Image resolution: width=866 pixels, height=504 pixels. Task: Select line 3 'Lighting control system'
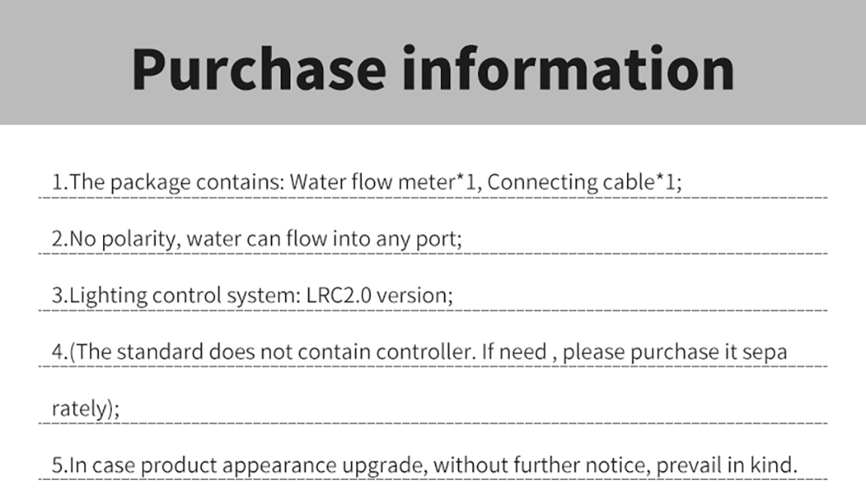tap(252, 295)
